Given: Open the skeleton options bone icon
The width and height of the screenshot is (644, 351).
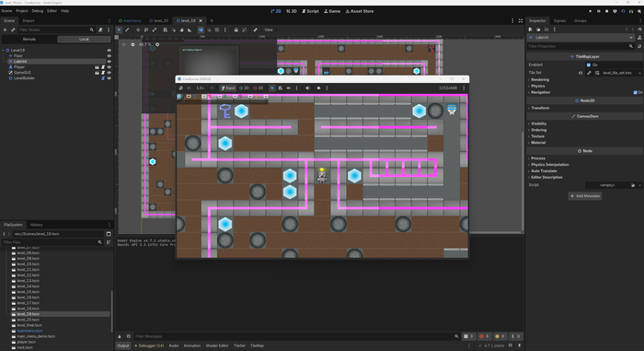Looking at the screenshot, I should click(x=255, y=29).
